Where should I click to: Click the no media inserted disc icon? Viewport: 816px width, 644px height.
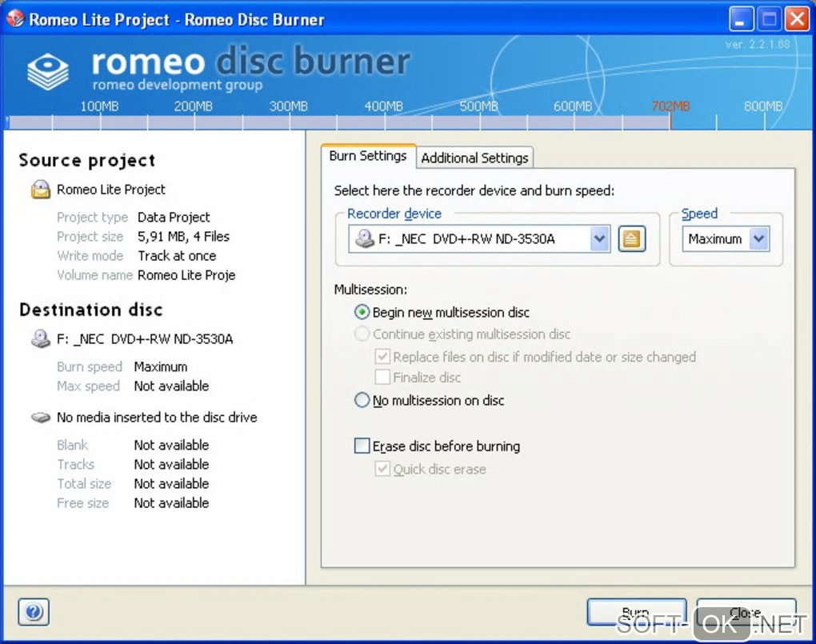pyautogui.click(x=41, y=418)
